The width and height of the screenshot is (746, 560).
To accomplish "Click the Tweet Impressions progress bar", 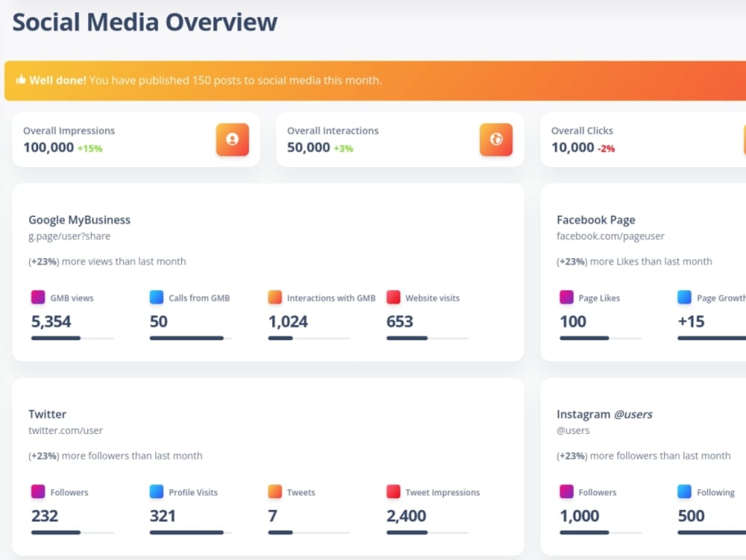I will [427, 533].
